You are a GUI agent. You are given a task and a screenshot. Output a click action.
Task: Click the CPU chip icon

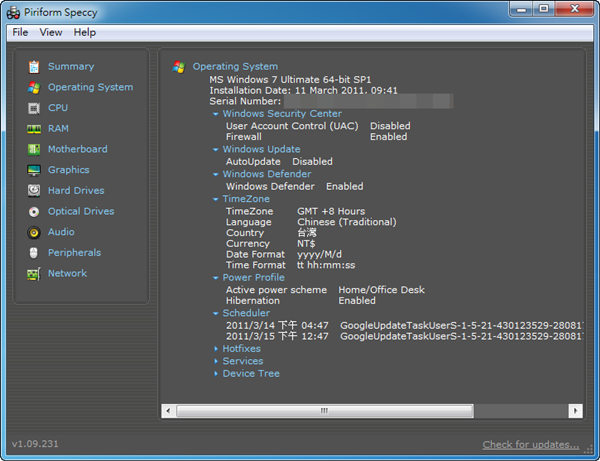pyautogui.click(x=34, y=108)
